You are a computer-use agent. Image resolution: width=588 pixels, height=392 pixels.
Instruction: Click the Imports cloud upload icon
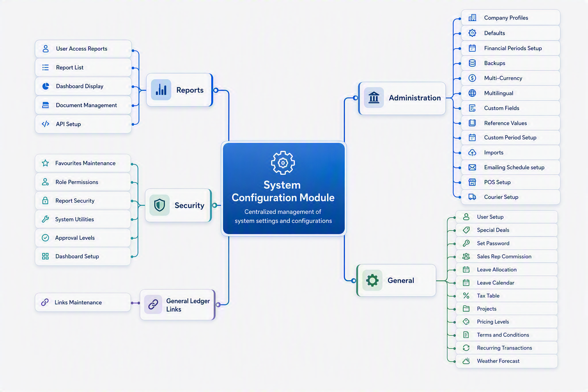(472, 152)
